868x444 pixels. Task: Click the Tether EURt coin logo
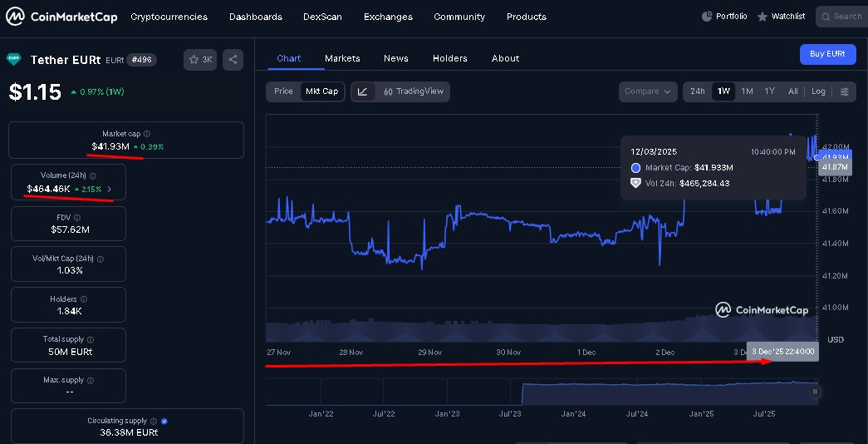13,59
